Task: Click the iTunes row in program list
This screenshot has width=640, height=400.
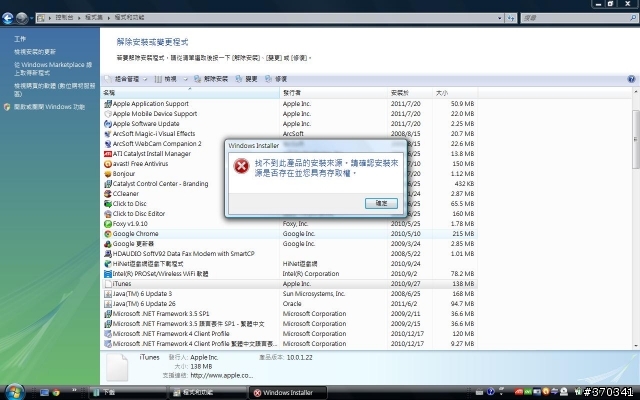Action: 289,284
